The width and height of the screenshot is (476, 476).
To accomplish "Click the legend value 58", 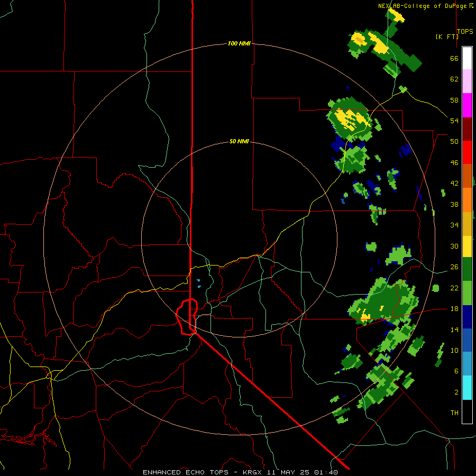I will click(x=454, y=100).
